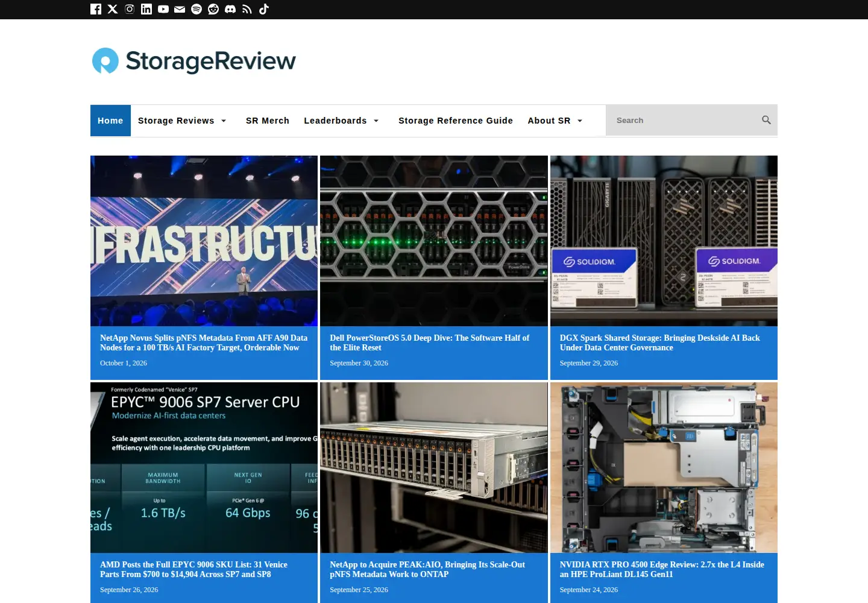Click the September 30, 2026 date

click(359, 363)
